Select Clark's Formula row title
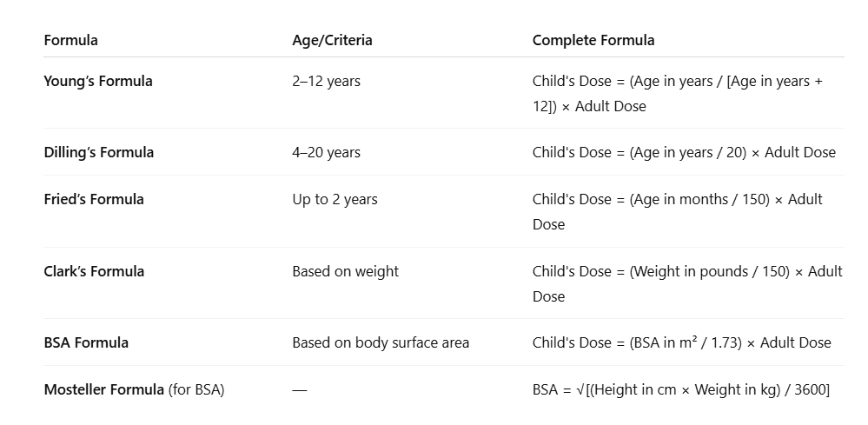The height and width of the screenshot is (425, 868). pos(94,272)
